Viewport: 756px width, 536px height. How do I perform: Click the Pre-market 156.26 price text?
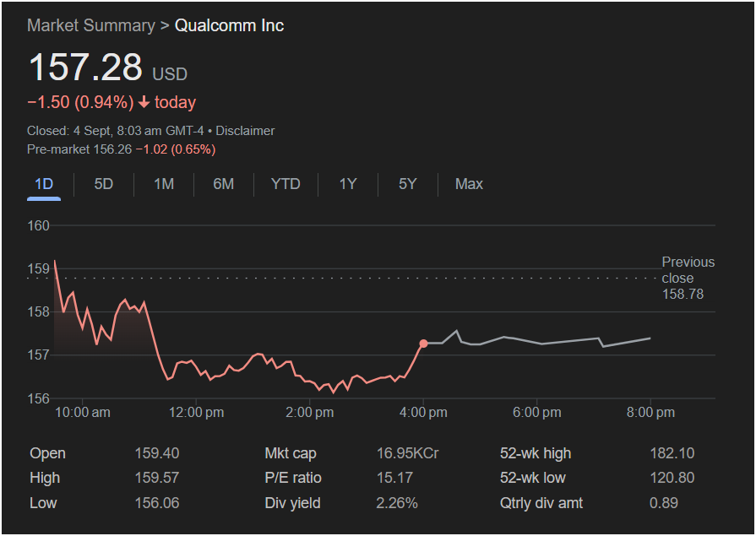click(79, 149)
